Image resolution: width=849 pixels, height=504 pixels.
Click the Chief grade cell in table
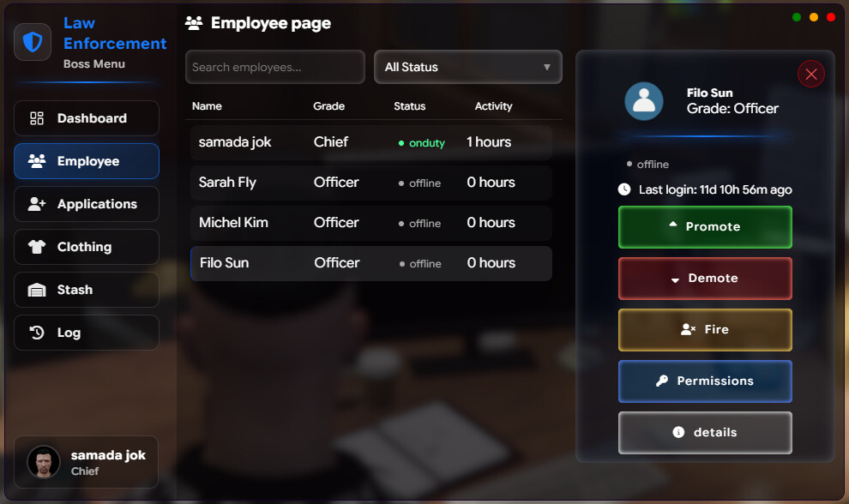331,141
